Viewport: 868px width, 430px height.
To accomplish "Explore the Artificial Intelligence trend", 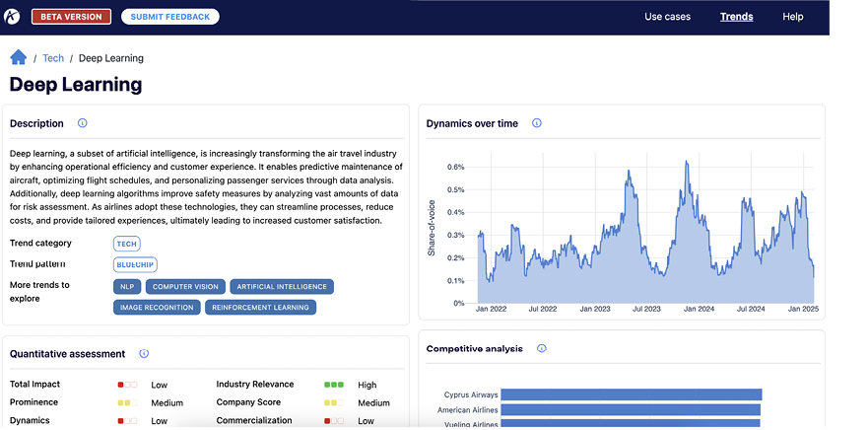I will coord(282,286).
